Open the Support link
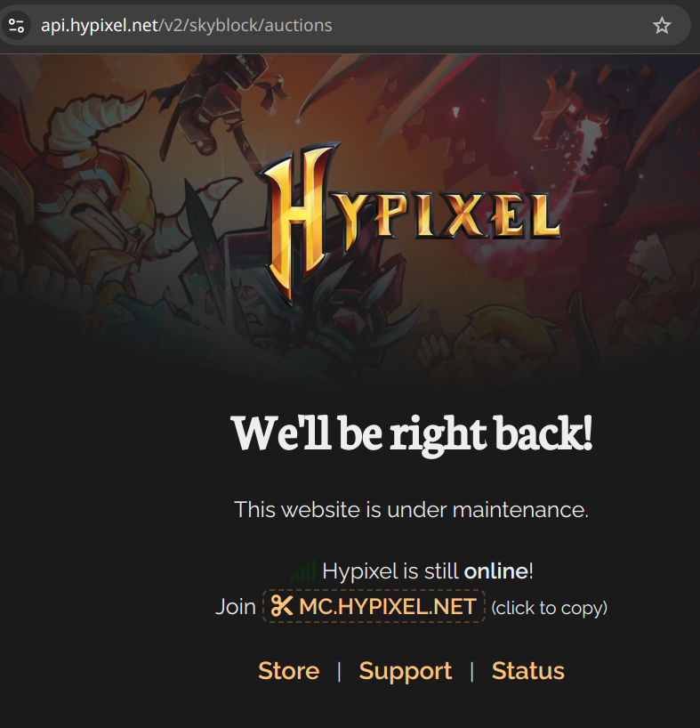Image resolution: width=700 pixels, height=728 pixels. 406,671
